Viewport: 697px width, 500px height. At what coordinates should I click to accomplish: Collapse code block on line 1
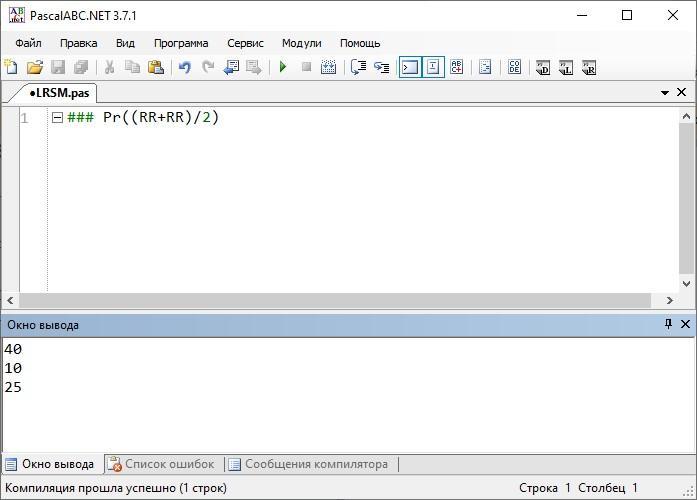coord(57,118)
